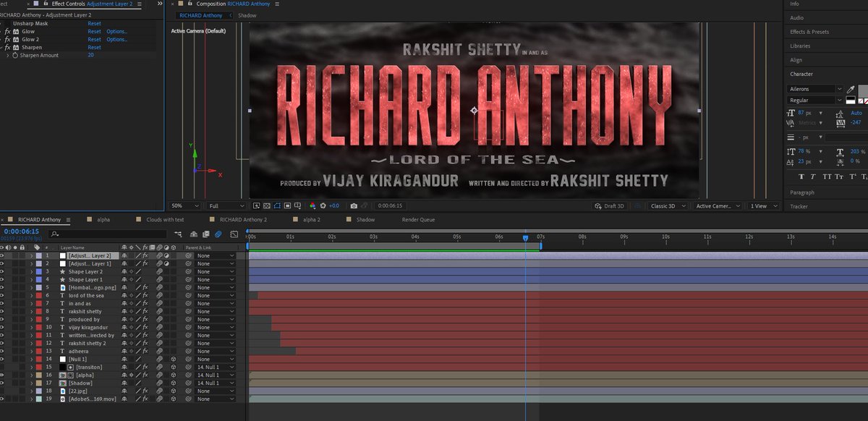Toggle Draft 3D mode in the viewer

609,206
